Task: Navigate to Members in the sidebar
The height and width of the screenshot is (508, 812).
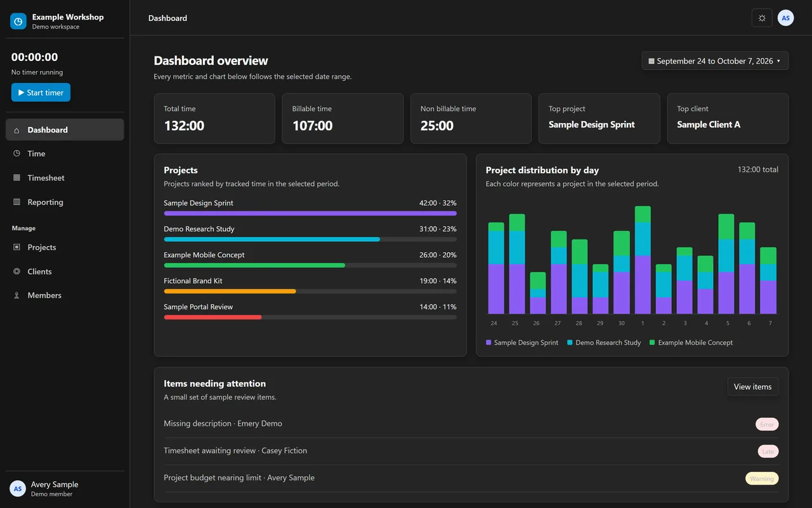Action: (65, 295)
